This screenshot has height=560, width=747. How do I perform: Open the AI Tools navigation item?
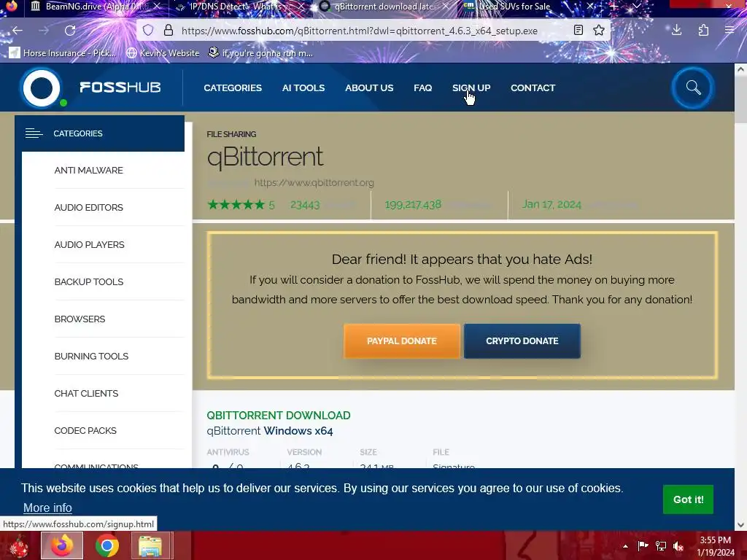coord(303,87)
